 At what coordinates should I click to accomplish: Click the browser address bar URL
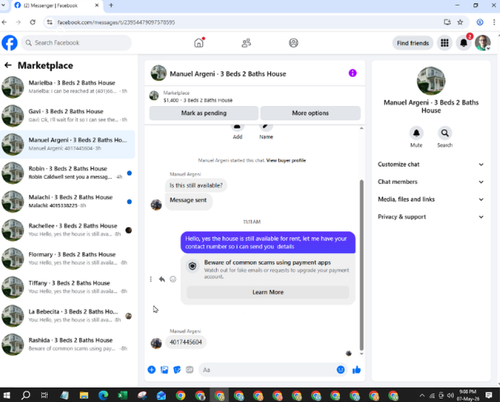click(x=116, y=22)
